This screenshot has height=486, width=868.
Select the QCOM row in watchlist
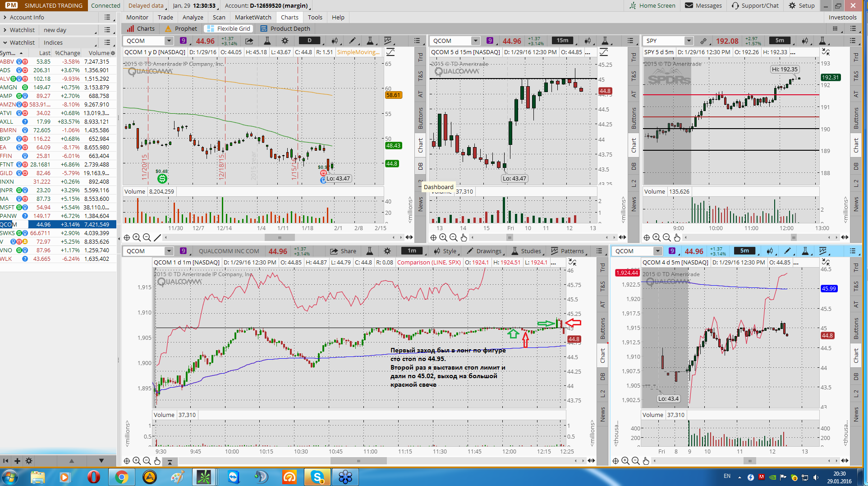click(x=58, y=224)
